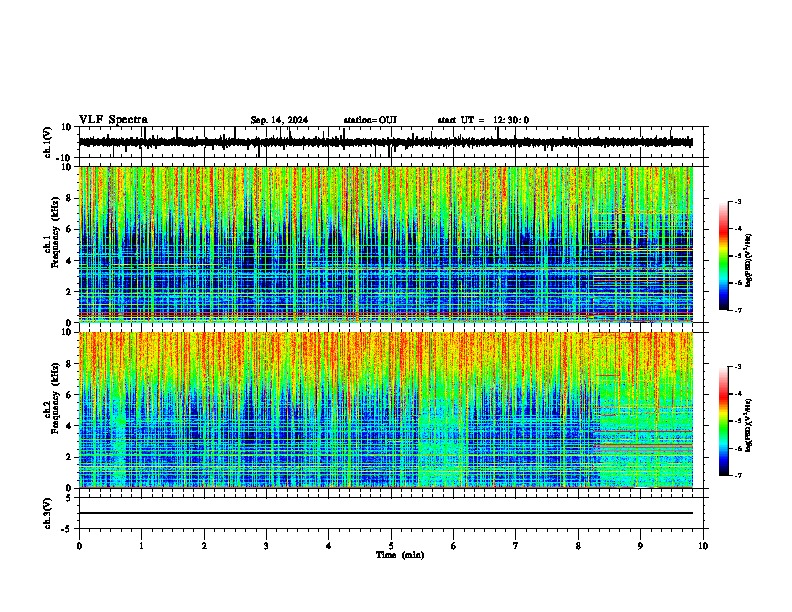
Task: Click the ch.1 spectrogram panel
Action: (x=385, y=244)
